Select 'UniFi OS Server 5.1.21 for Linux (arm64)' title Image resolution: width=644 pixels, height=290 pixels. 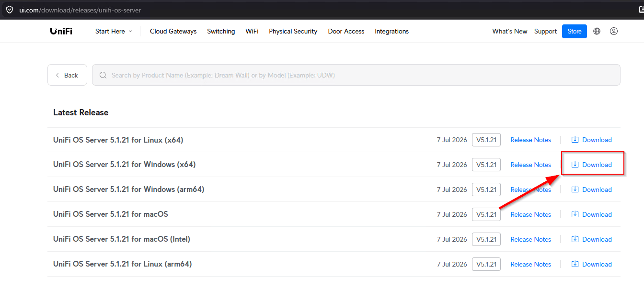click(x=123, y=264)
